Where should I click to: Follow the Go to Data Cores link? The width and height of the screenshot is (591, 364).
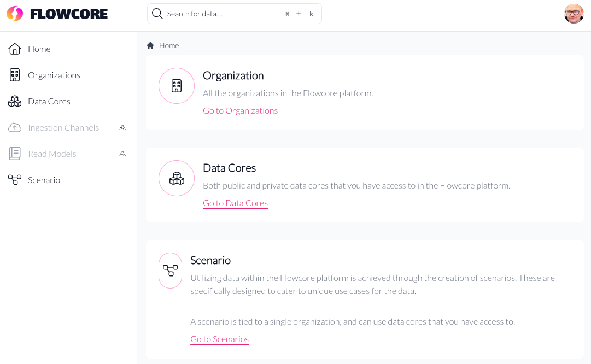point(235,203)
